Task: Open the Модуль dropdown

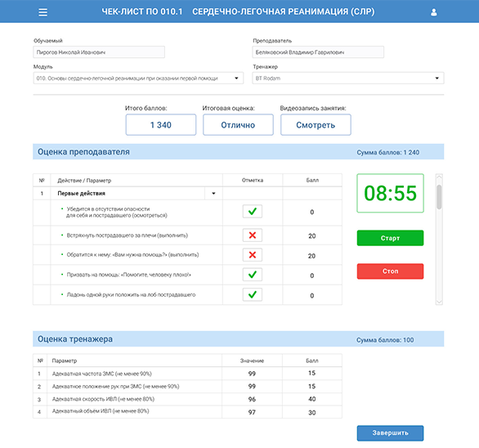Action: pos(138,78)
